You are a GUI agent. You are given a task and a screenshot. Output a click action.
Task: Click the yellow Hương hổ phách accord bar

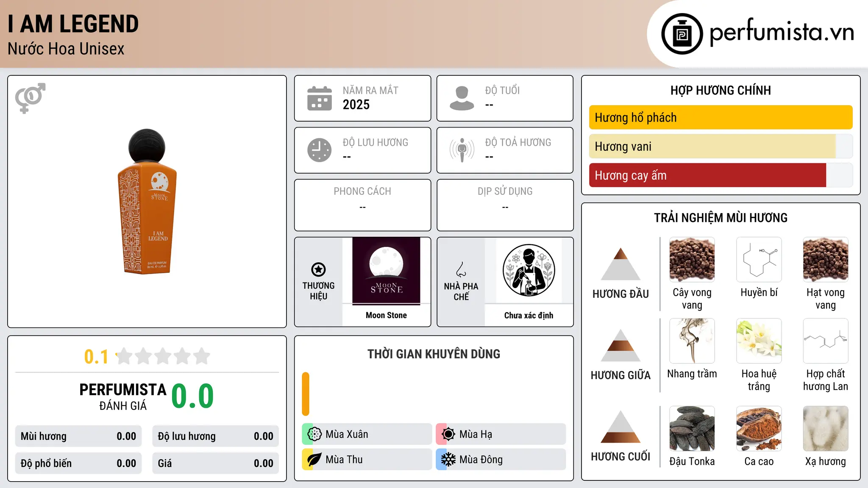(x=721, y=117)
